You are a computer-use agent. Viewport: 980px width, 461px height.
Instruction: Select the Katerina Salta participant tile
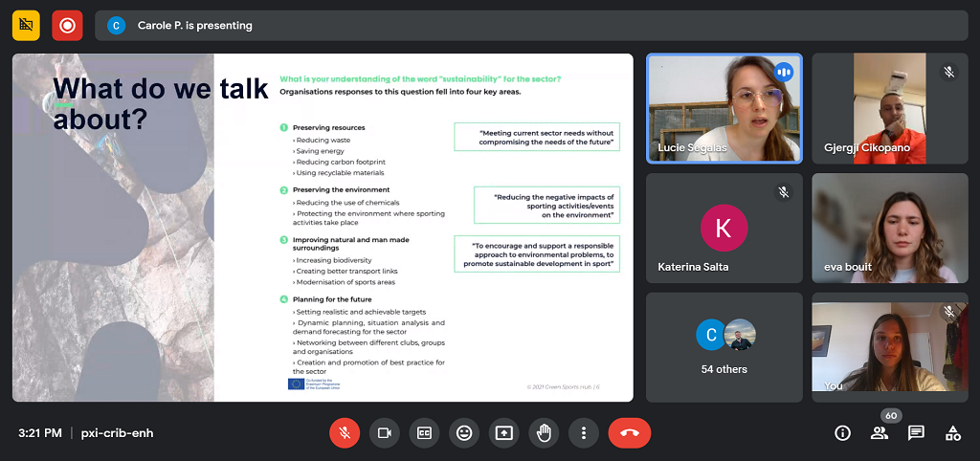coord(724,228)
